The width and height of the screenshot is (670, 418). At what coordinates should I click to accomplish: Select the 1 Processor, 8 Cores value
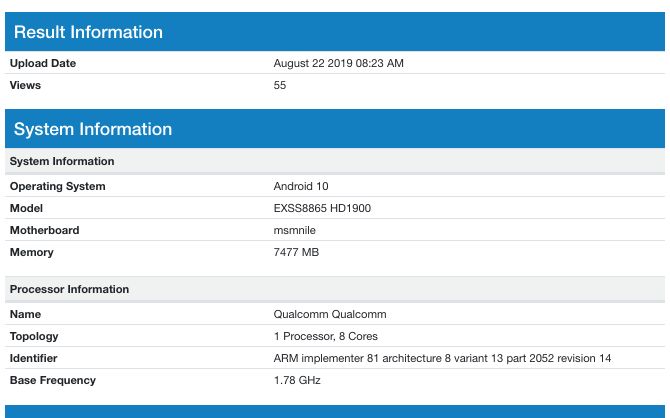click(x=325, y=337)
